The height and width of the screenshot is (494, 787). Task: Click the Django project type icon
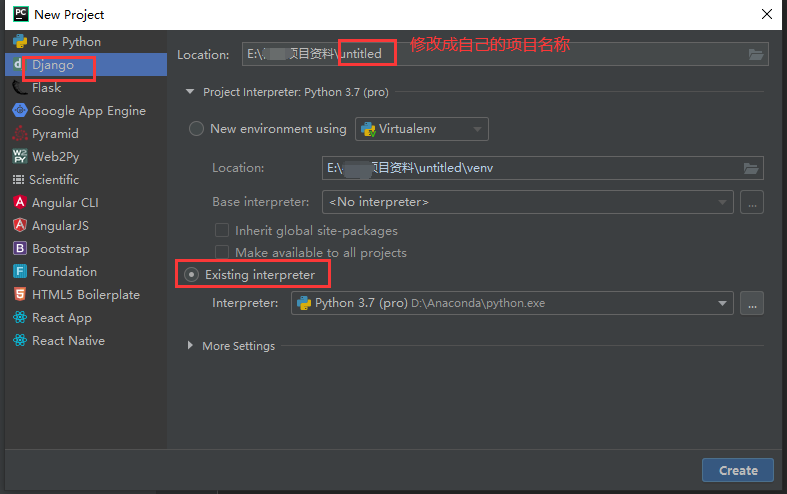coord(18,64)
